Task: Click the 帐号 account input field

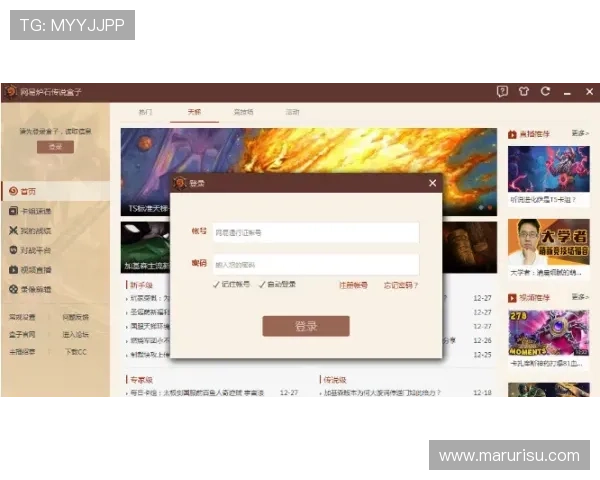Action: coord(316,232)
